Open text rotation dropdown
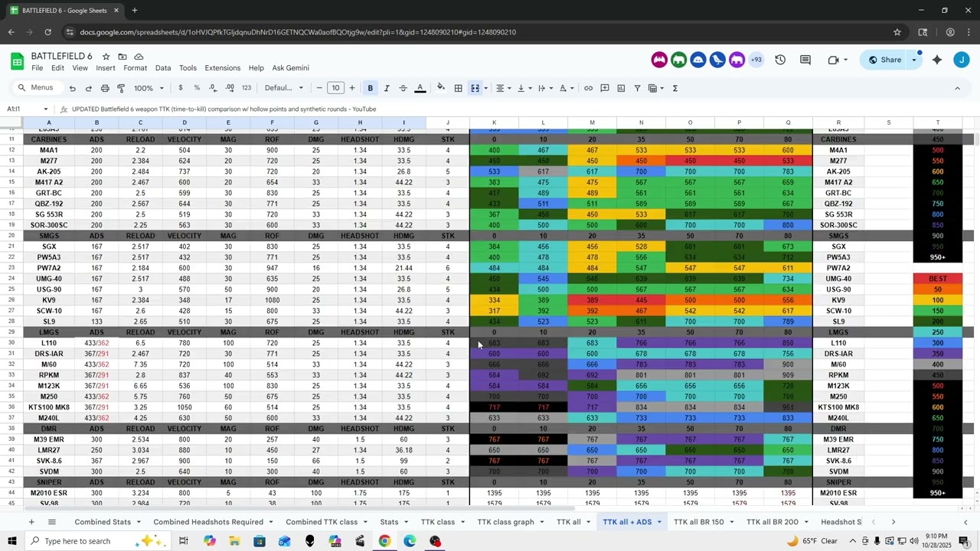This screenshot has height=551, width=980. [x=566, y=88]
